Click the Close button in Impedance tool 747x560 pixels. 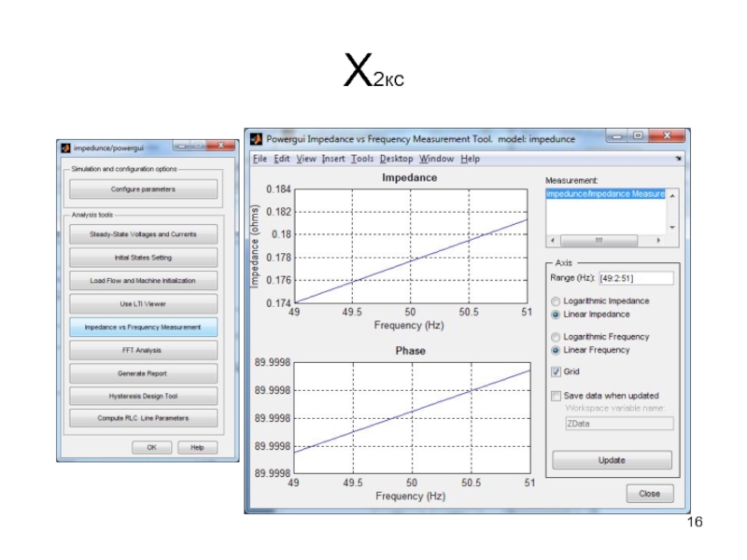coord(650,494)
